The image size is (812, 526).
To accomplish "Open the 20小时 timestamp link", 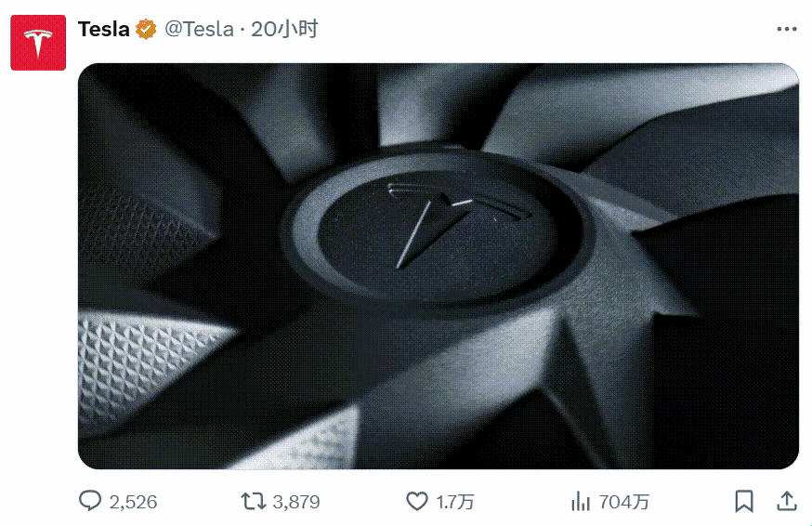I will tap(283, 29).
